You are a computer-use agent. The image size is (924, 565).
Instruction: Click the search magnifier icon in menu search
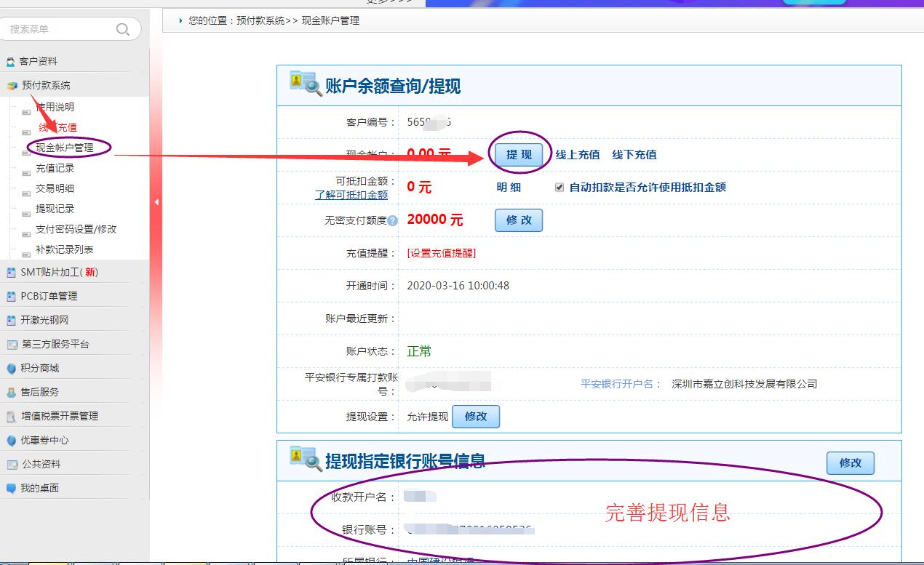click(x=123, y=29)
